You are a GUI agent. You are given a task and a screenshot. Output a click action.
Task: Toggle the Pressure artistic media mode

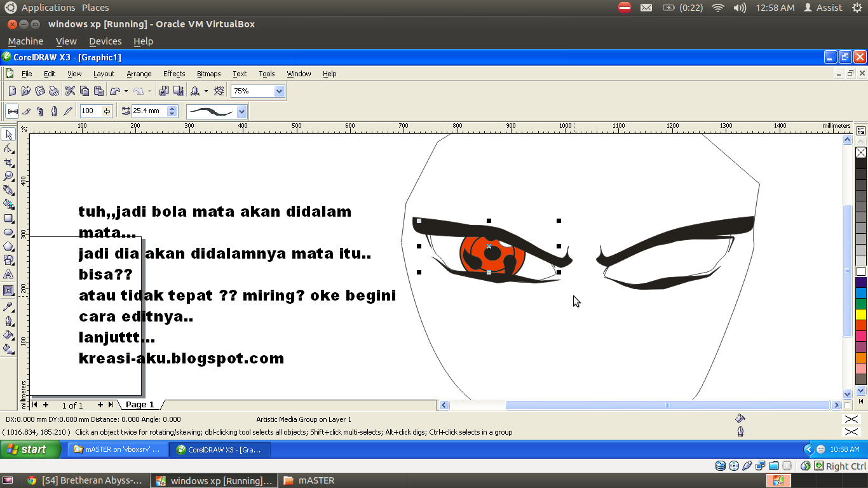pyautogui.click(x=68, y=111)
